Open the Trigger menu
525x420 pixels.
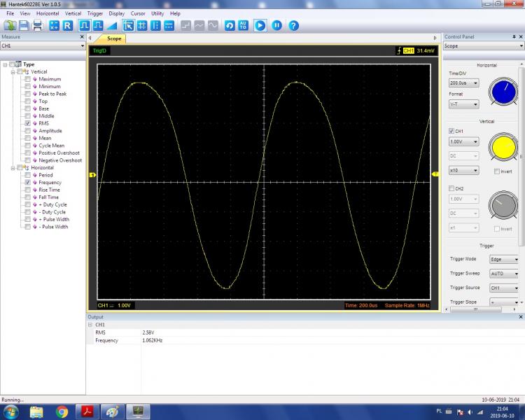click(x=94, y=13)
